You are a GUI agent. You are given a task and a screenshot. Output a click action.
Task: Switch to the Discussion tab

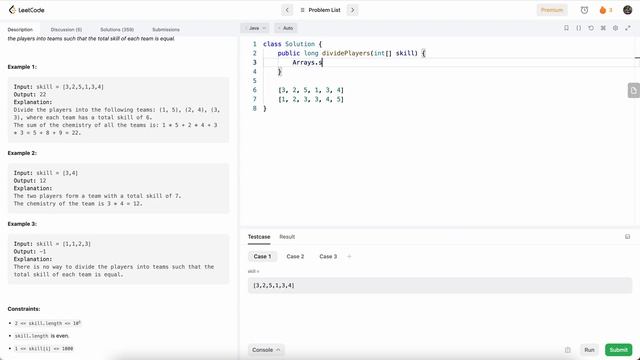click(66, 29)
